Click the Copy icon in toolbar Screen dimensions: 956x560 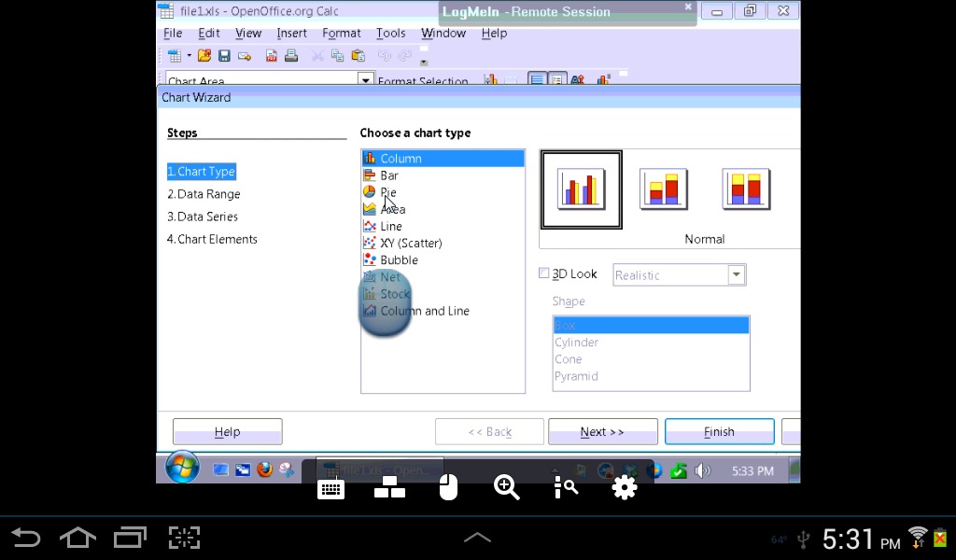point(337,56)
